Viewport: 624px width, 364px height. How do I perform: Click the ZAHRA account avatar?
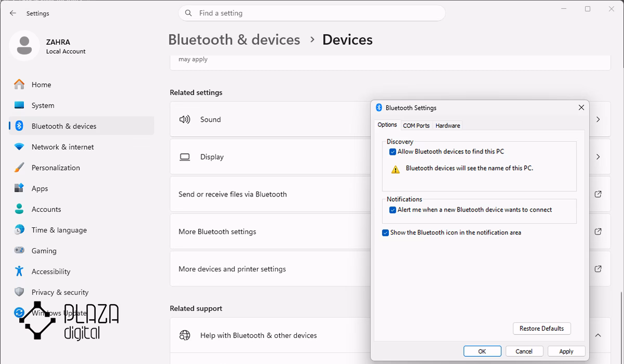tap(24, 46)
